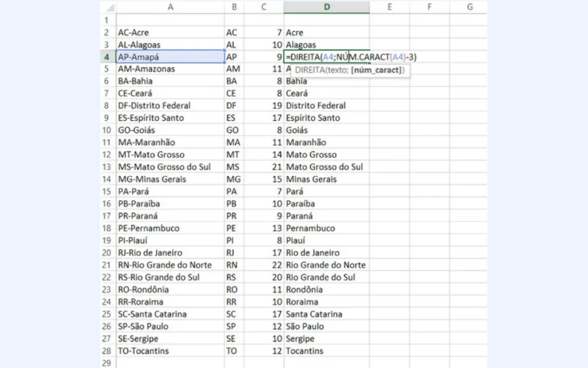Click cell containing ES-Espírito Santo
This screenshot has height=368, width=588.
pyautogui.click(x=170, y=118)
